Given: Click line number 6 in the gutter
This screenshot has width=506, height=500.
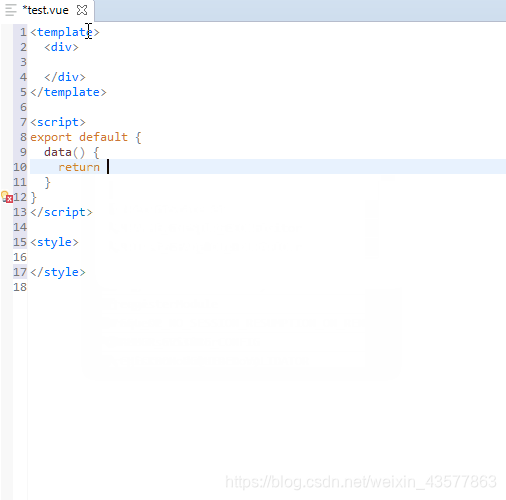Looking at the screenshot, I should (23, 107).
